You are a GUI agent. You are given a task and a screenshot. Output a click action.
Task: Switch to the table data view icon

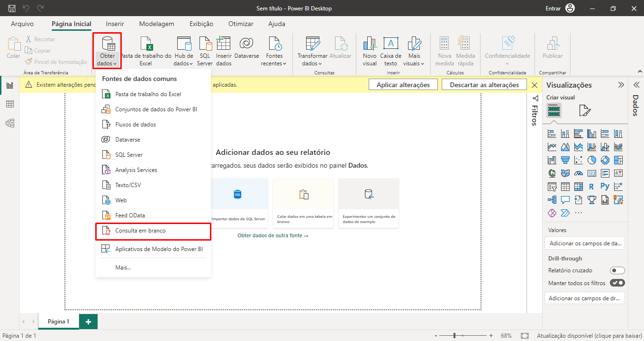(9, 104)
